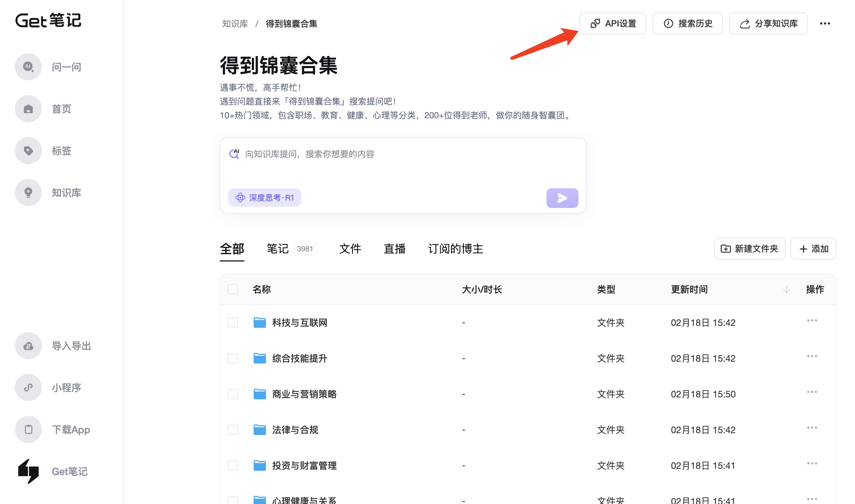Open the top-right more options ellipsis

825,23
